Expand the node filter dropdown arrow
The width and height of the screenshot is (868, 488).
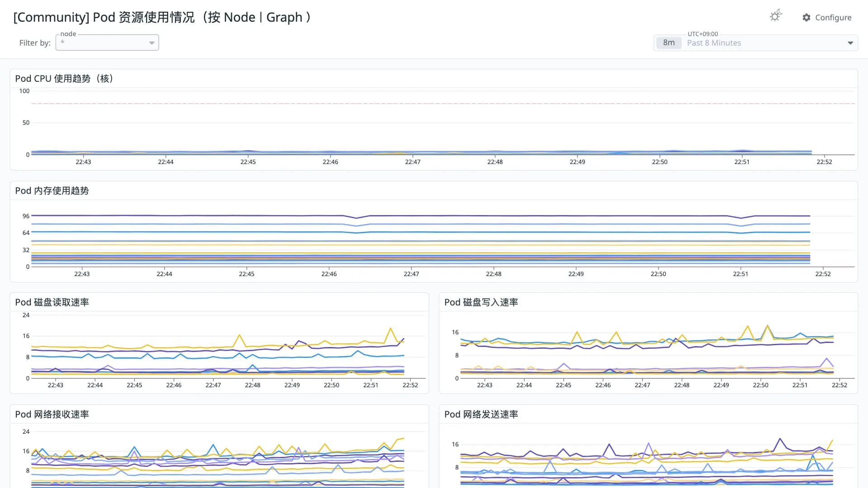pos(152,43)
